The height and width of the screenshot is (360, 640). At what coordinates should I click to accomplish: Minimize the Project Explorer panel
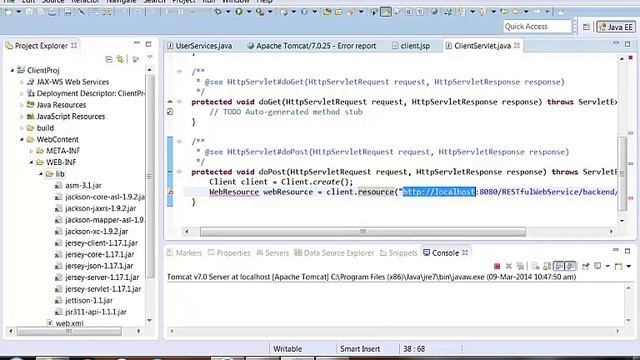click(137, 43)
